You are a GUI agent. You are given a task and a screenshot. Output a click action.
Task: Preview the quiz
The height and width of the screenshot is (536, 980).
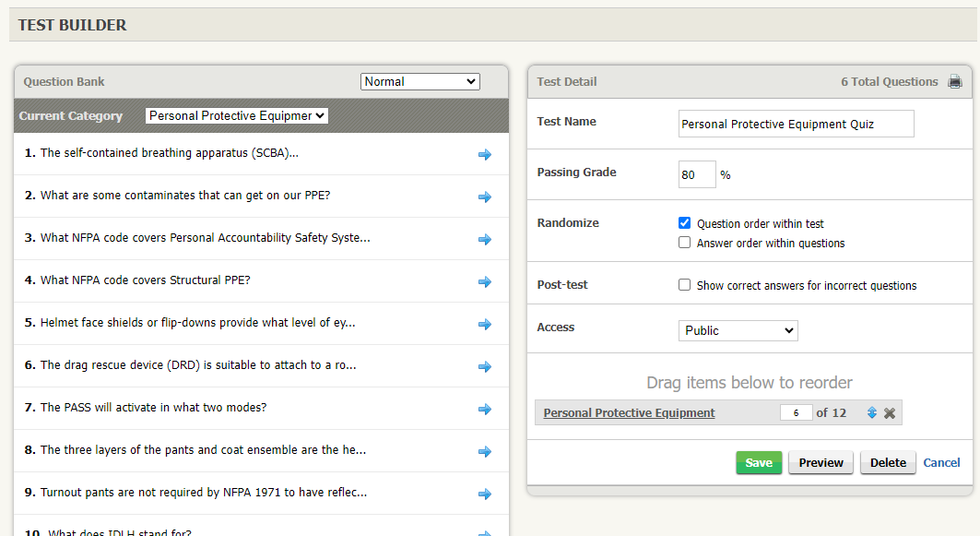coord(820,462)
